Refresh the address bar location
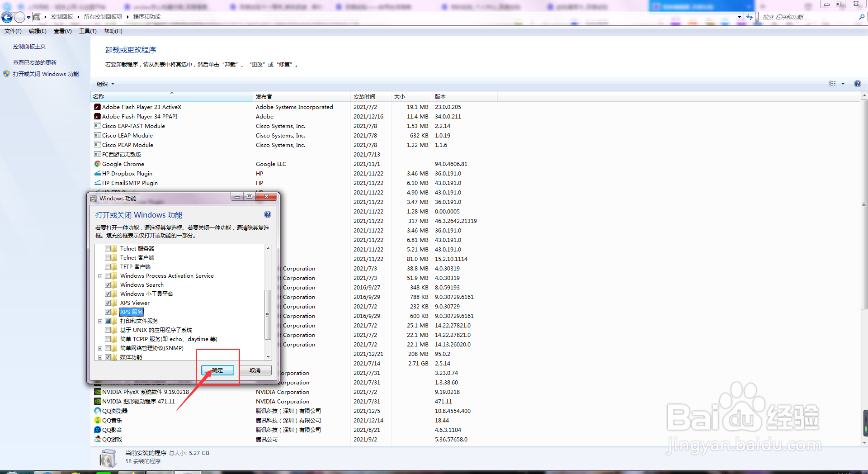 point(750,17)
